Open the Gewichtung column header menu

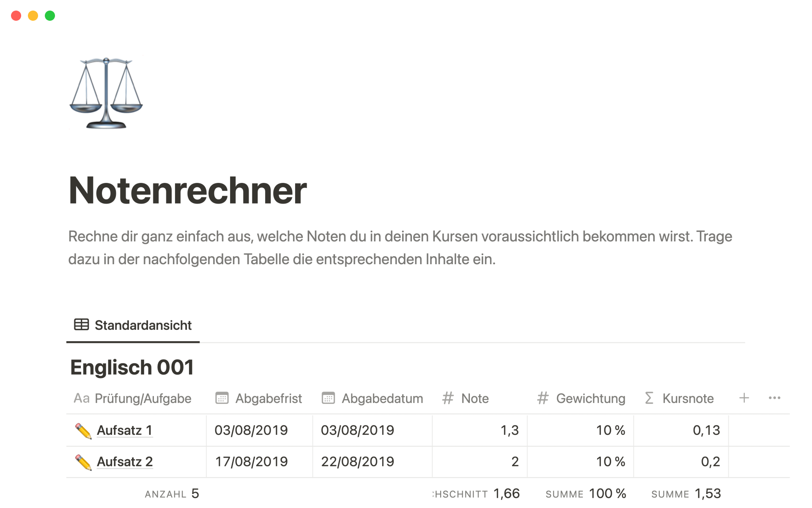(x=590, y=398)
